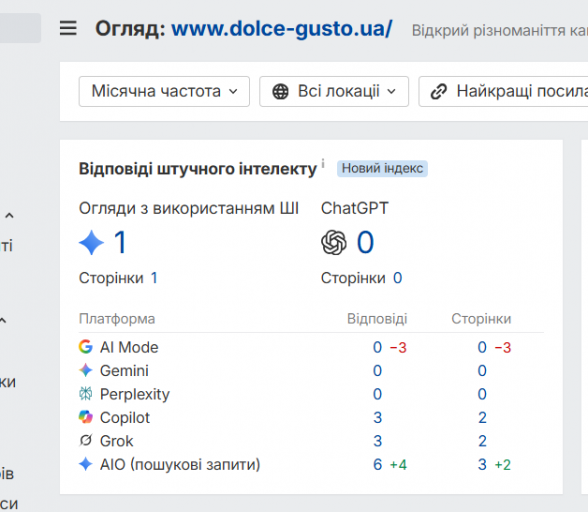This screenshot has height=512, width=588.
Task: Click the AI Mode row label
Action: (x=129, y=347)
